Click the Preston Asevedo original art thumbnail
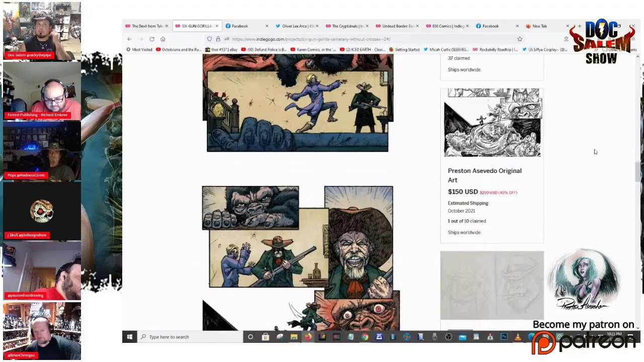This screenshot has height=362, width=644. (x=492, y=123)
